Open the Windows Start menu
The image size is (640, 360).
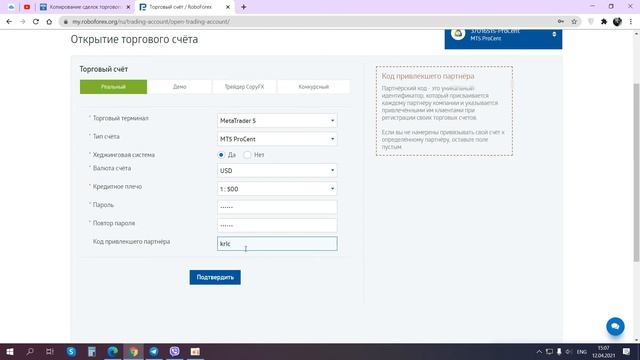pos(10,351)
